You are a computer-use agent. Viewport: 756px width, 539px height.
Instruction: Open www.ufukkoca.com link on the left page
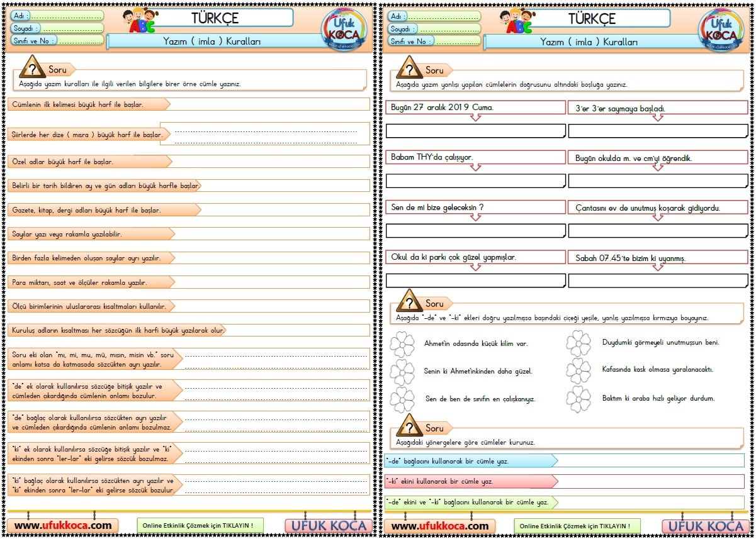tap(63, 525)
